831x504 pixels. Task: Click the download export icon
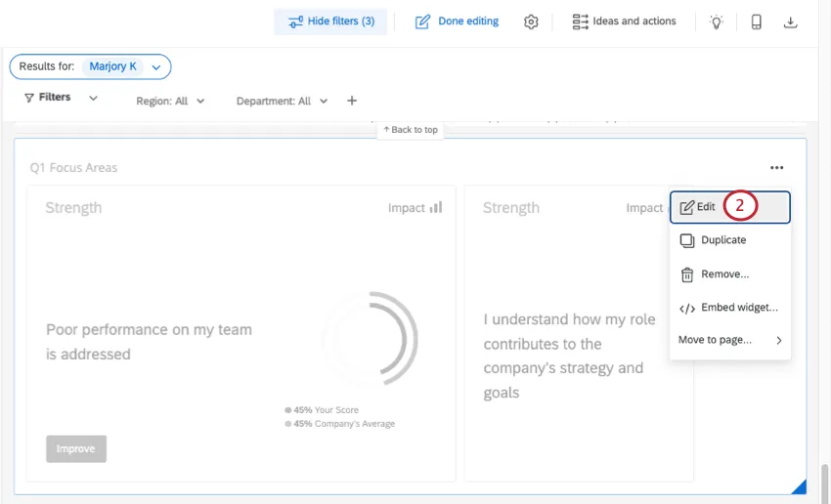[x=791, y=21]
